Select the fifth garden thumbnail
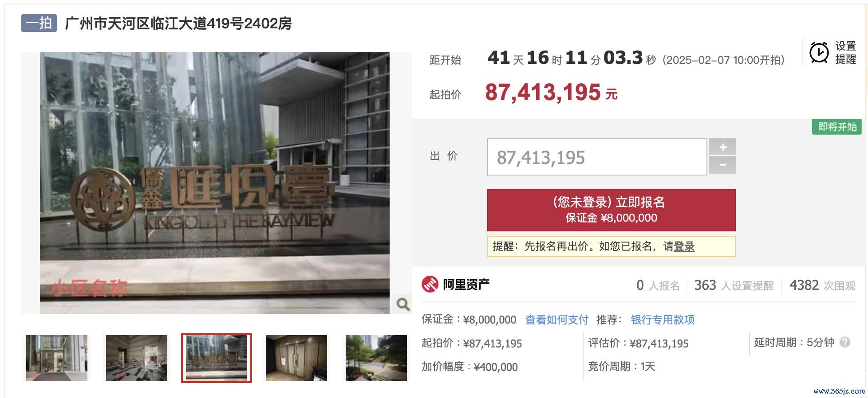868x398 pixels. click(x=376, y=358)
